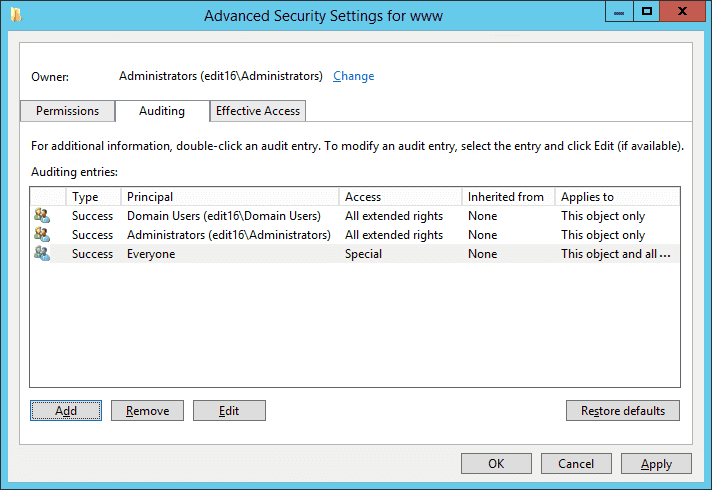Viewport: 712px width, 490px height.
Task: Click the Cancel button
Action: click(x=576, y=464)
